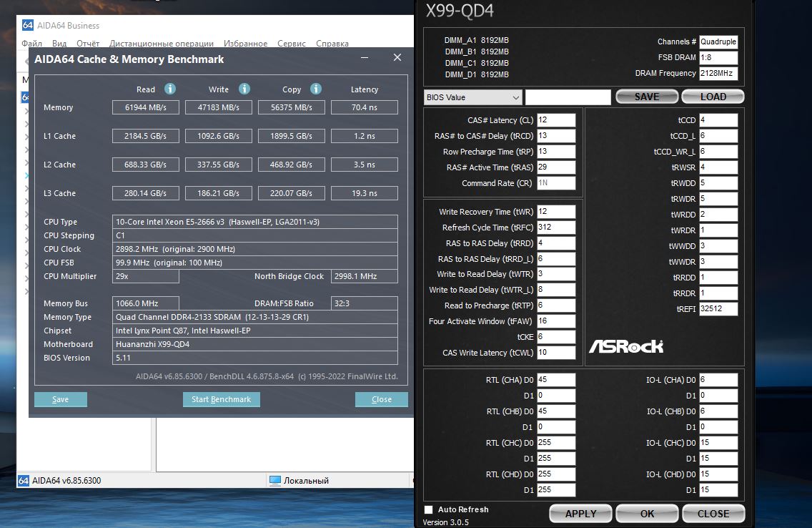Click the tREFI field showing 32512
Image resolution: width=812 pixels, height=528 pixels.
click(x=718, y=309)
